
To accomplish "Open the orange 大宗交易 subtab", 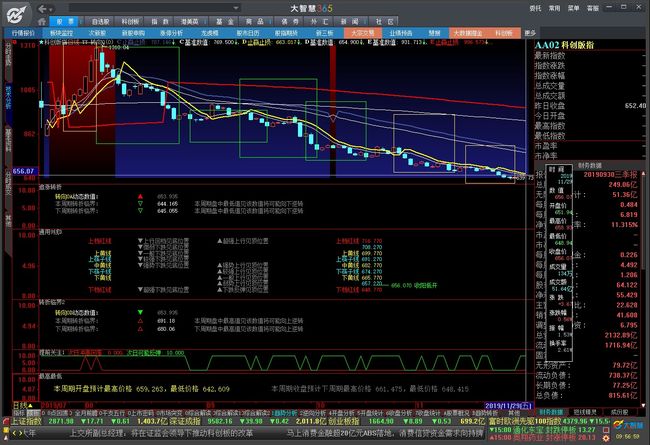I will [362, 33].
